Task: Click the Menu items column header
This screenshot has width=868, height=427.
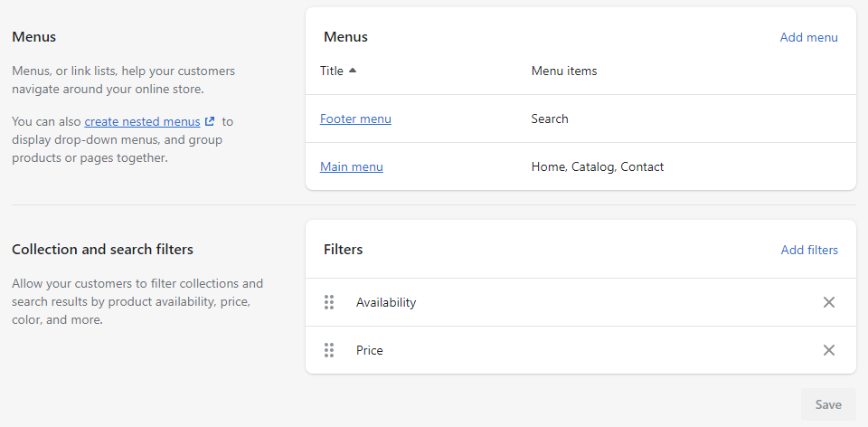Action: [x=563, y=71]
